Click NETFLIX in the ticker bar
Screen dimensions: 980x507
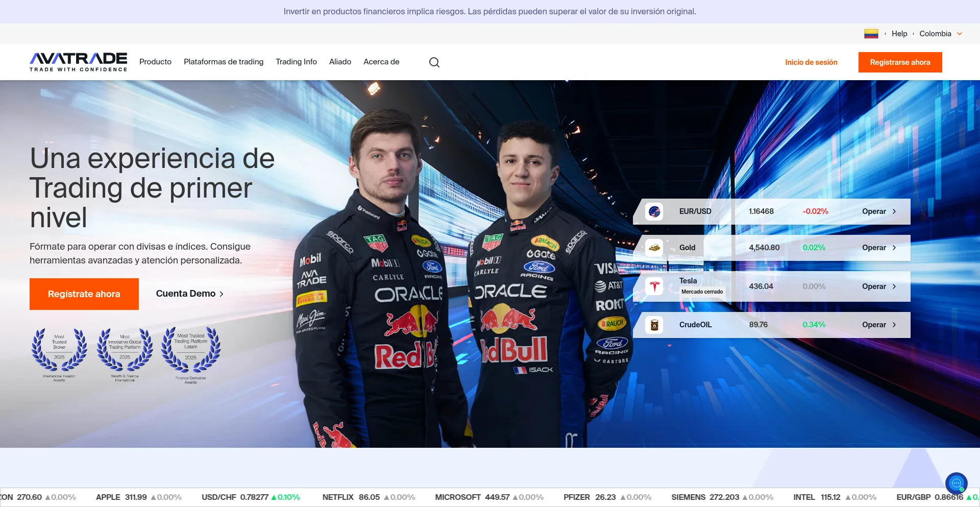tap(338, 497)
